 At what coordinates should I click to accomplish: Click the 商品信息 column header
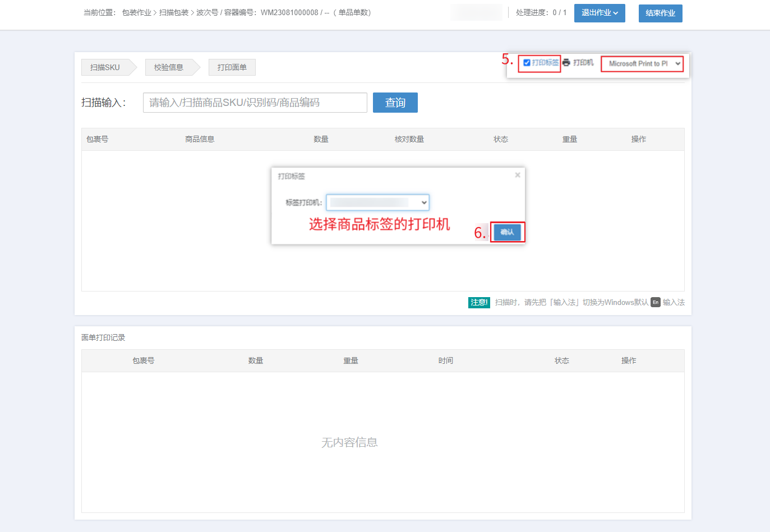(x=200, y=139)
